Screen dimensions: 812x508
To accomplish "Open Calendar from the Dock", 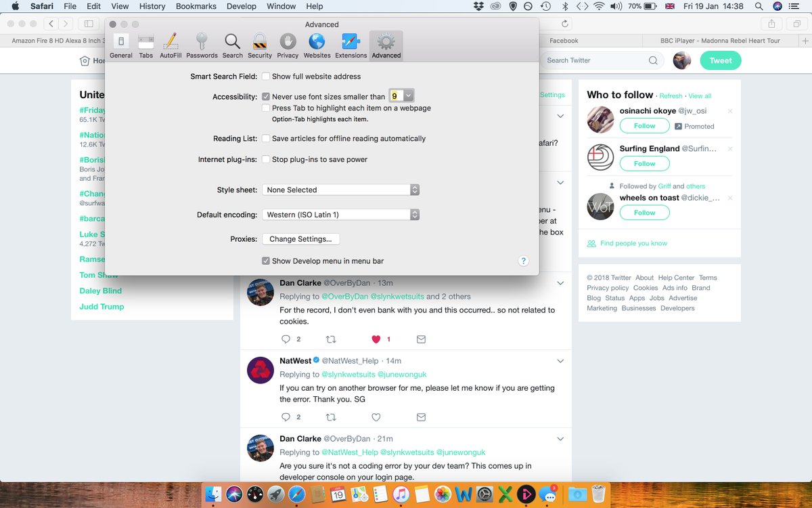I will [x=338, y=494].
